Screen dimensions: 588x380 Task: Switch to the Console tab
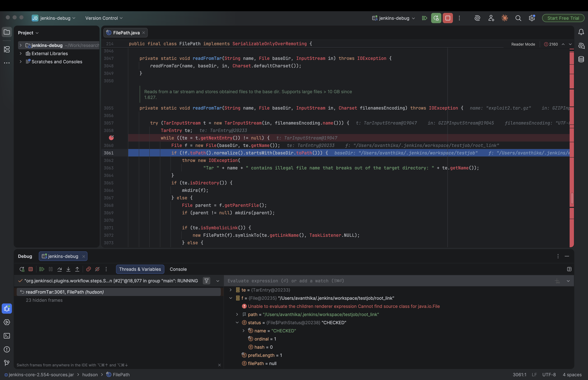(x=178, y=269)
